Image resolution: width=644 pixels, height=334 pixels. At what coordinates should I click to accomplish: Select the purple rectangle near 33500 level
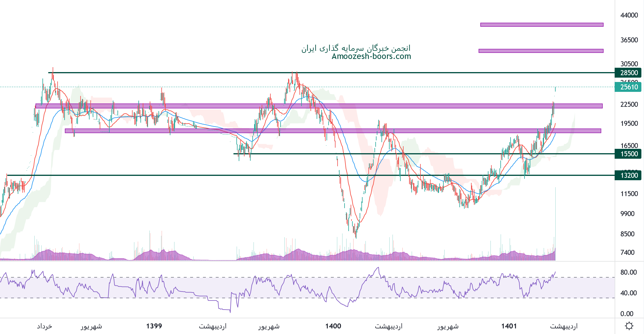pos(541,51)
